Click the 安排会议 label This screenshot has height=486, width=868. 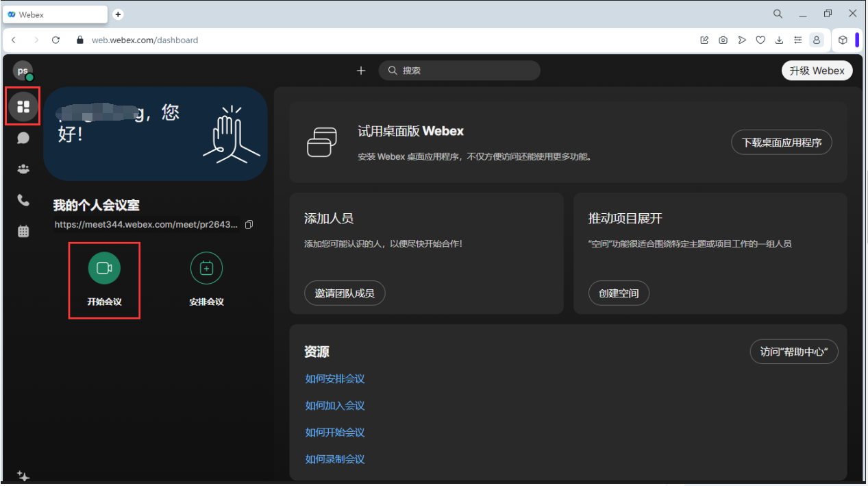pyautogui.click(x=206, y=302)
